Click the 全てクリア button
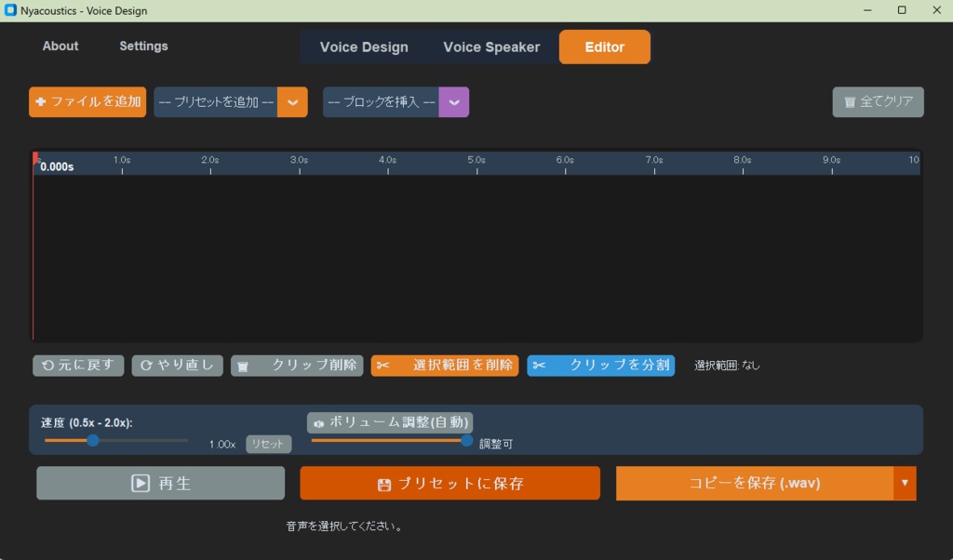The height and width of the screenshot is (560, 953). click(879, 102)
